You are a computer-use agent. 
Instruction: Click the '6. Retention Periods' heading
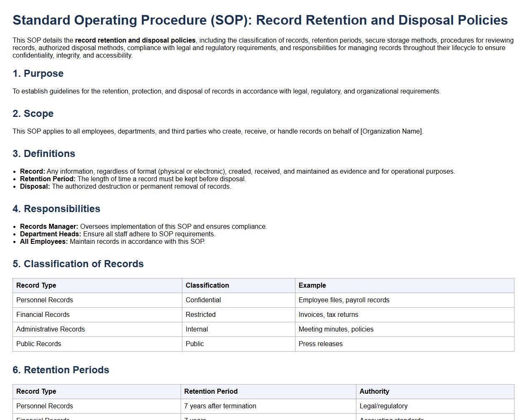tap(61, 370)
